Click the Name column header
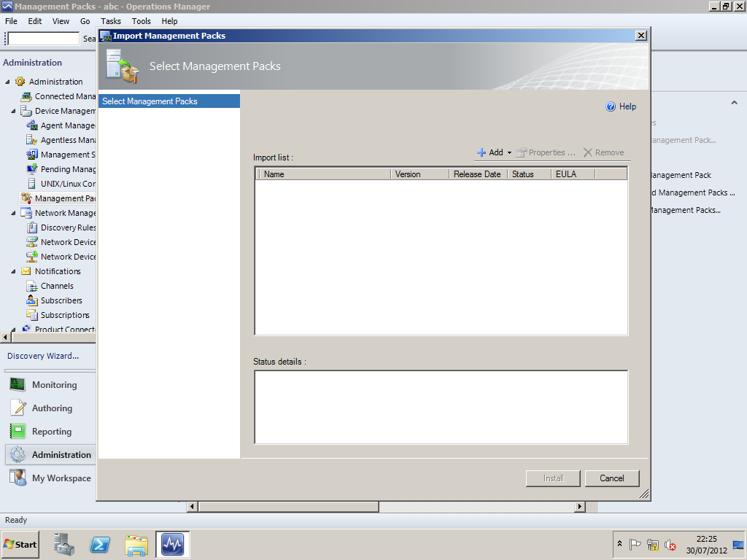The image size is (747, 560). (325, 174)
